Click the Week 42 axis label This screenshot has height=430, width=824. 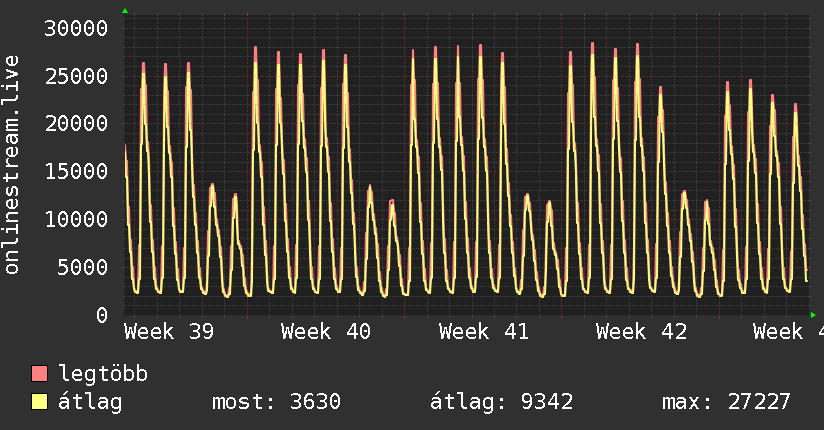point(641,332)
